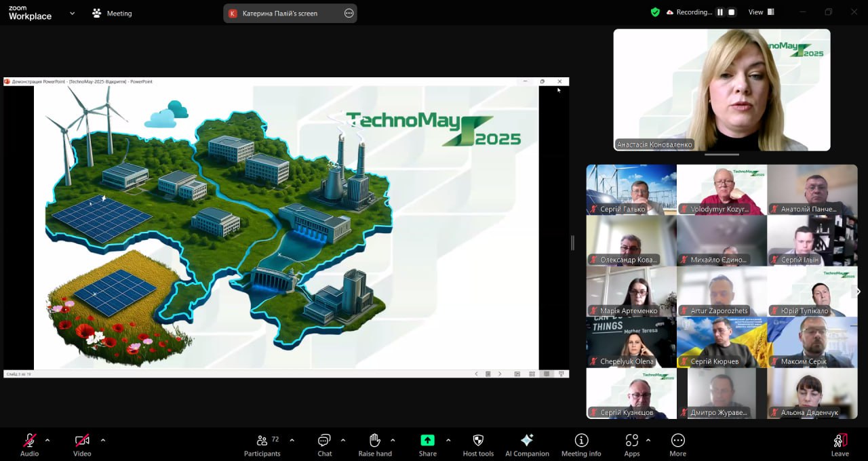Expand the Participants options arrow

[x=292, y=440]
